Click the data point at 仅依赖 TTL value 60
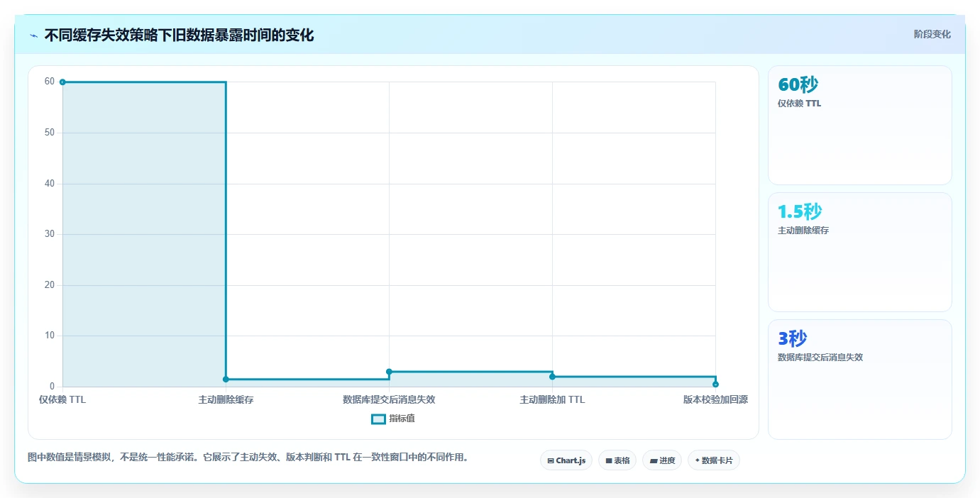This screenshot has width=980, height=498. click(62, 82)
